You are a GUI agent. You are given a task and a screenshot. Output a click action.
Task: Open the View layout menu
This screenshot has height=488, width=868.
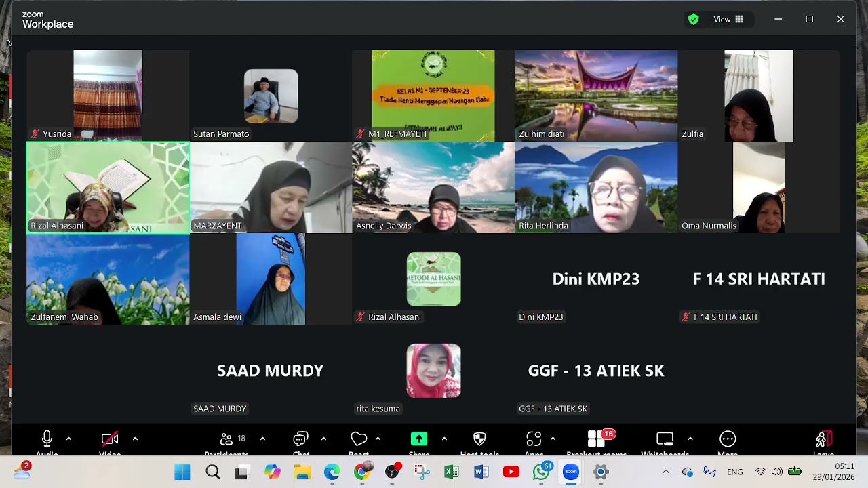[728, 19]
